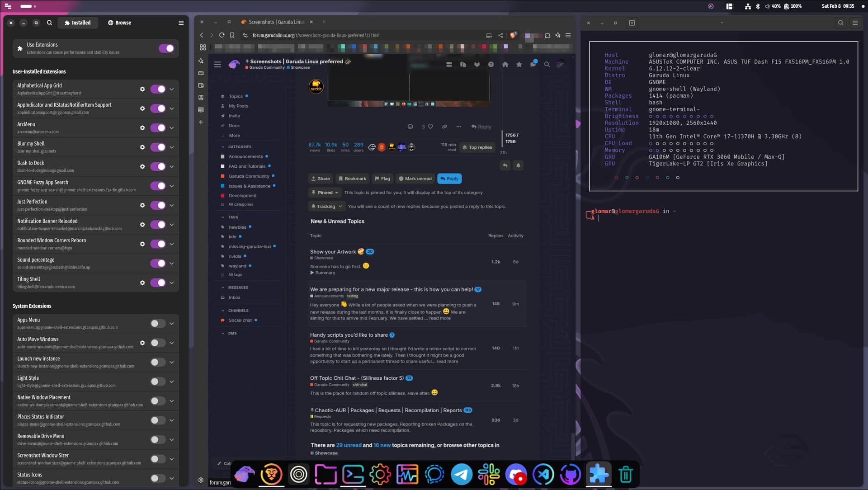The image size is (868, 490).
Task: Toggle the Use Extensions master switch
Action: coord(166,48)
